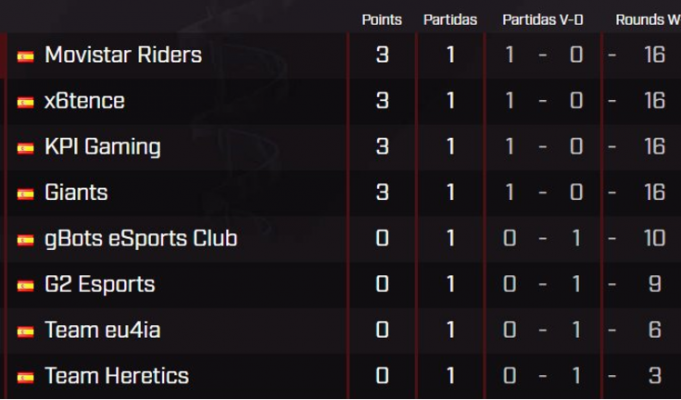Open the Giants team link
The height and width of the screenshot is (400, 681).
point(76,192)
